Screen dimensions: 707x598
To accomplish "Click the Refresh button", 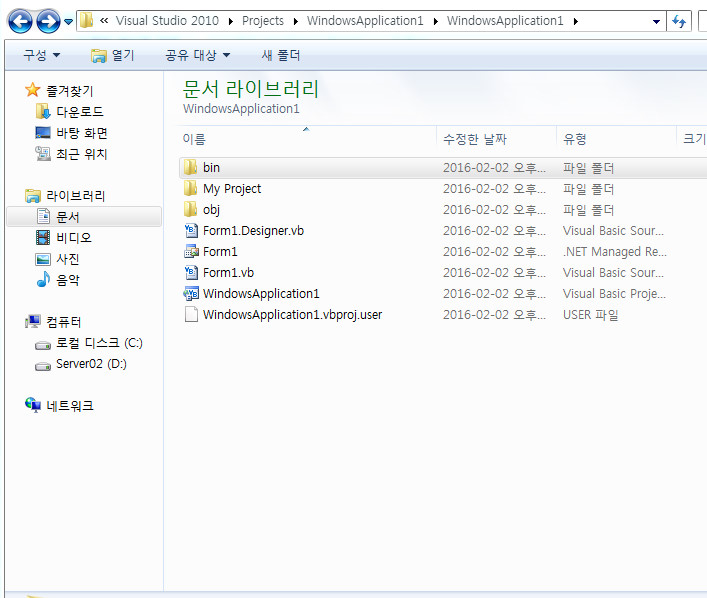I will tap(679, 21).
